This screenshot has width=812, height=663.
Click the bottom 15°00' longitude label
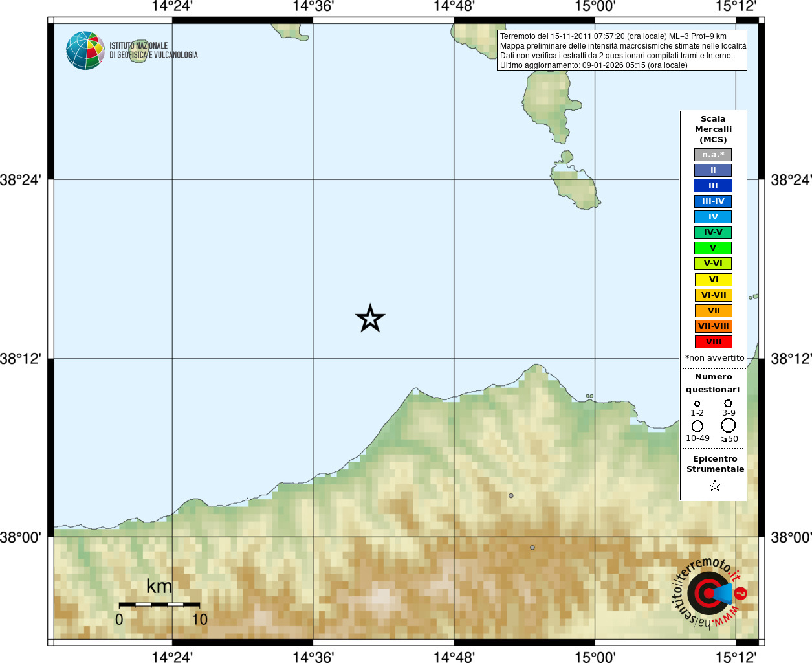(595, 657)
